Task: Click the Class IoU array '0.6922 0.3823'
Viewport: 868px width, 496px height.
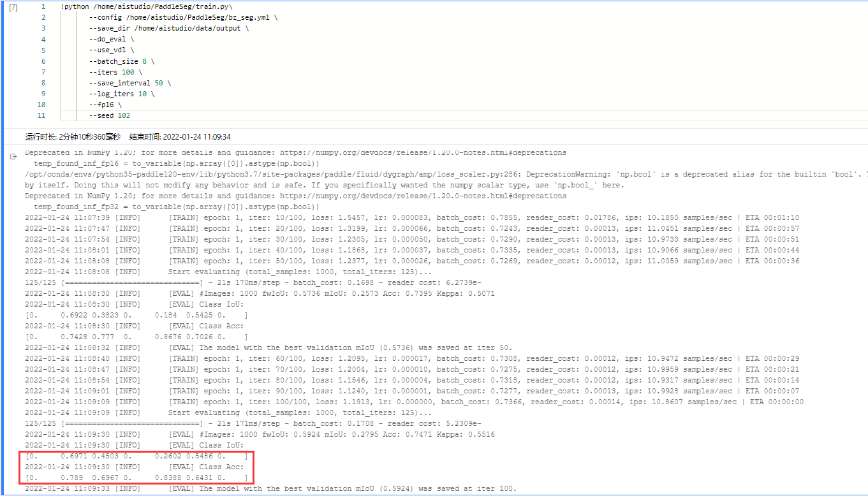Action: click(136, 315)
